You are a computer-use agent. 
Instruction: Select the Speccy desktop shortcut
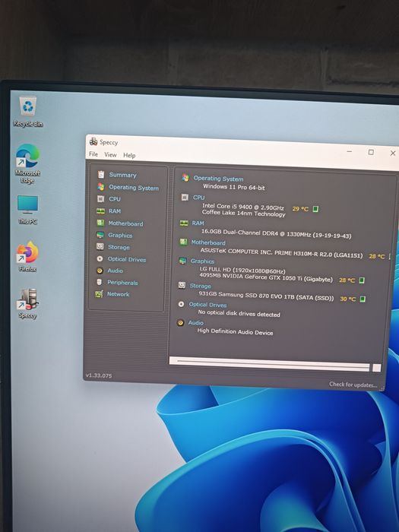[27, 303]
